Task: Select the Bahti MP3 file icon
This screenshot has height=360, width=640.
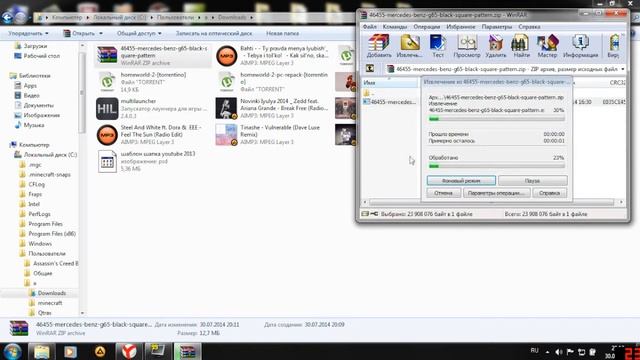Action: [x=227, y=55]
